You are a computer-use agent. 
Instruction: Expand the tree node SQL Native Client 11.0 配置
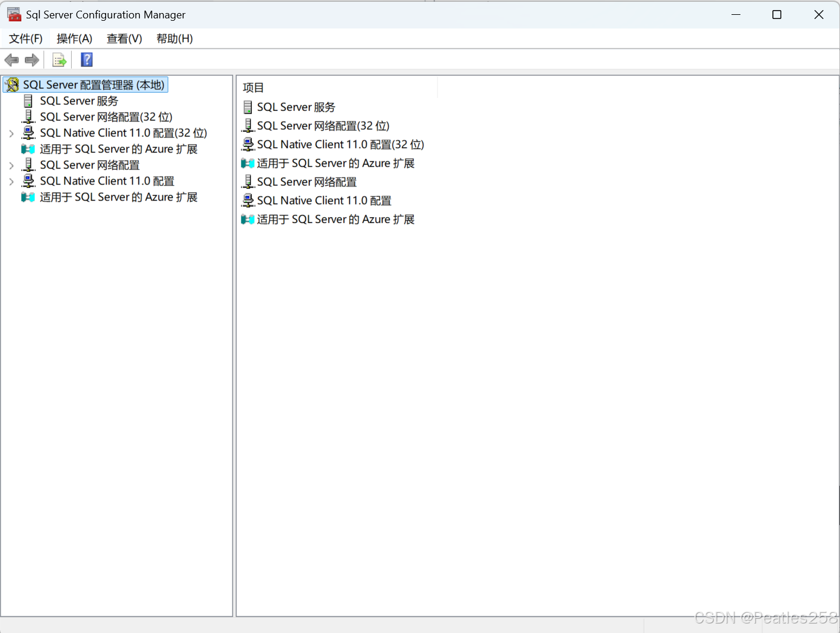[x=11, y=182]
